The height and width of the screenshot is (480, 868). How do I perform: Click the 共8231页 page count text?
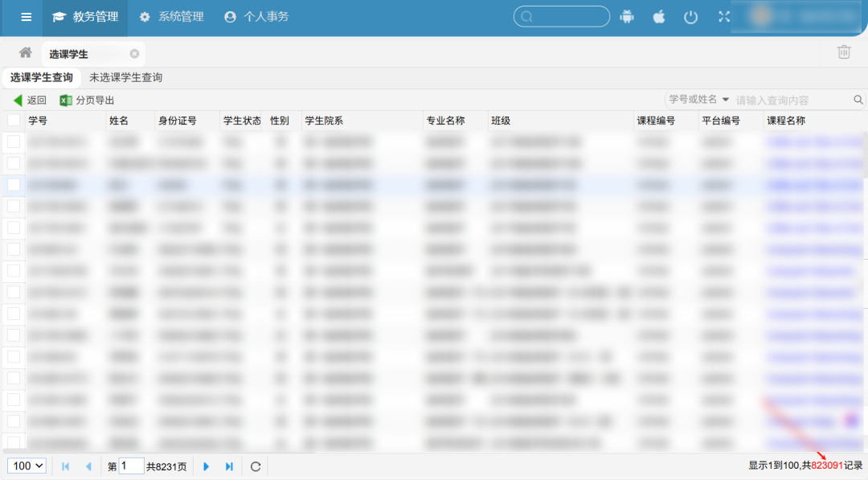[x=166, y=466]
